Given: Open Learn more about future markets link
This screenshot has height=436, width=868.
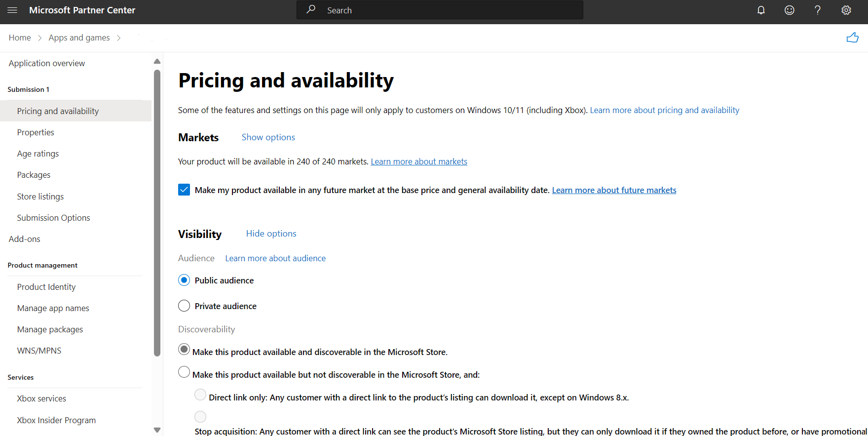Looking at the screenshot, I should (x=614, y=190).
